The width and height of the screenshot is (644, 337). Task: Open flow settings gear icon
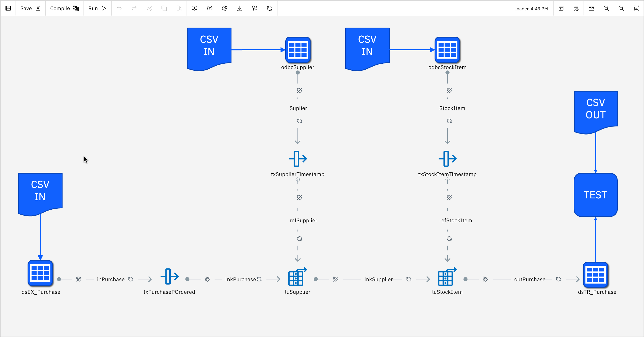[x=224, y=8]
